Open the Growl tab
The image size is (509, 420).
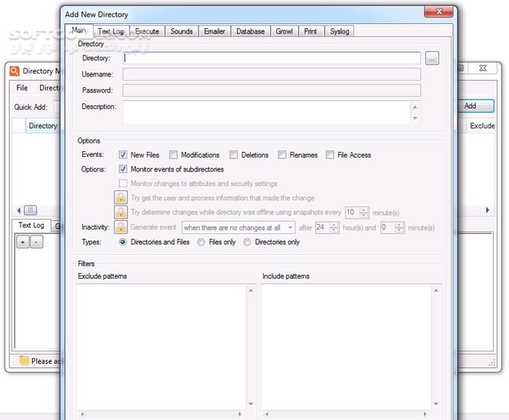tap(284, 31)
